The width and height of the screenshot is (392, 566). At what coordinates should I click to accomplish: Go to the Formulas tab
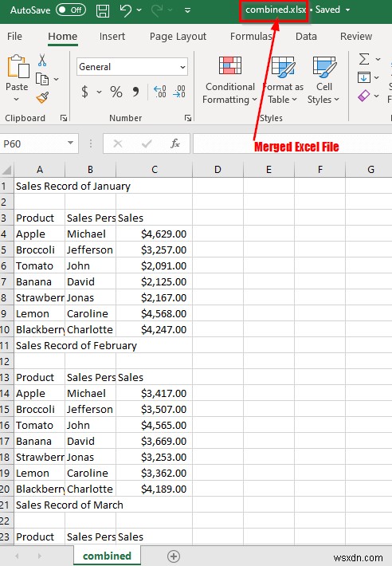(x=251, y=36)
